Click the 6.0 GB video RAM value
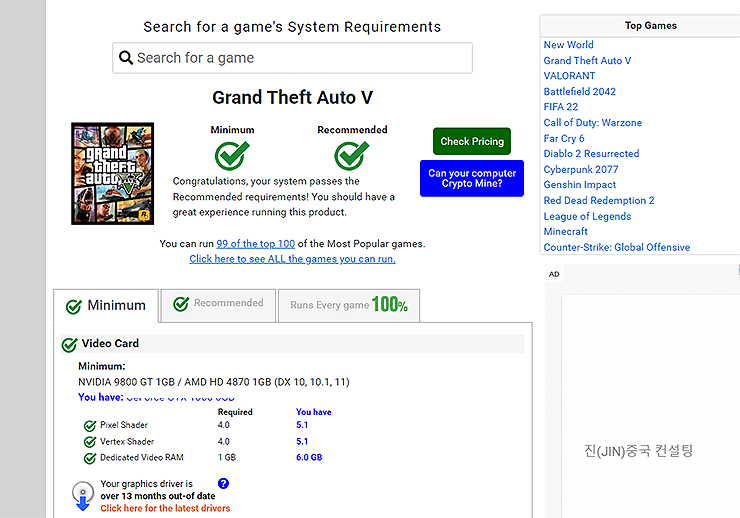740x518 pixels. coord(309,457)
